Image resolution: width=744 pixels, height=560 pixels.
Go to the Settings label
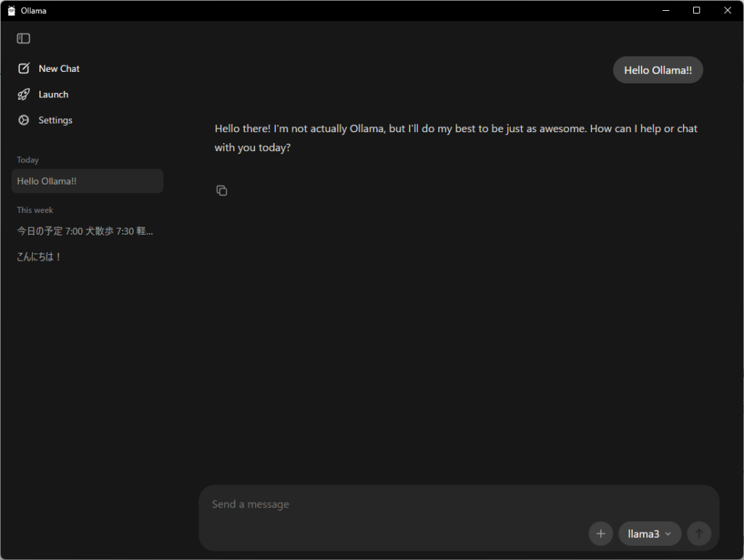tap(55, 120)
